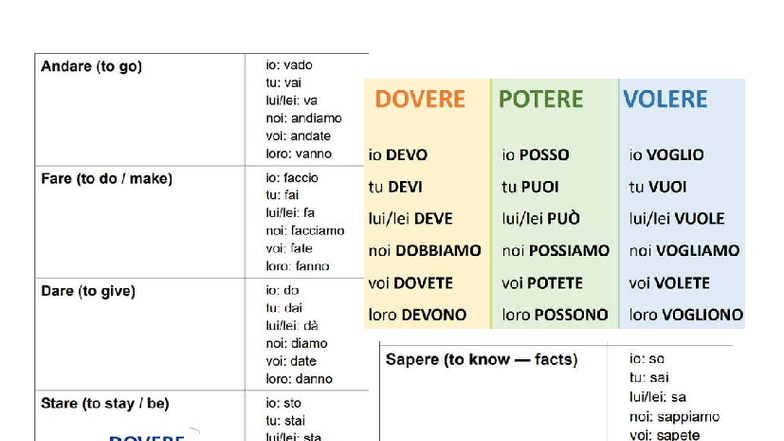Select 'lui/lei PUÒ' entry
Screen dimensions: 784x441
tap(541, 219)
